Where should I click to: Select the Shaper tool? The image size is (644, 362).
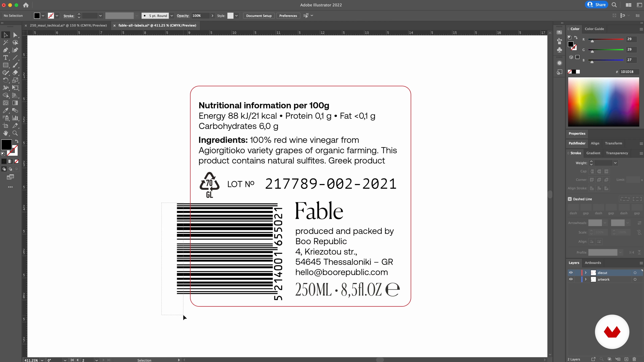(6, 73)
